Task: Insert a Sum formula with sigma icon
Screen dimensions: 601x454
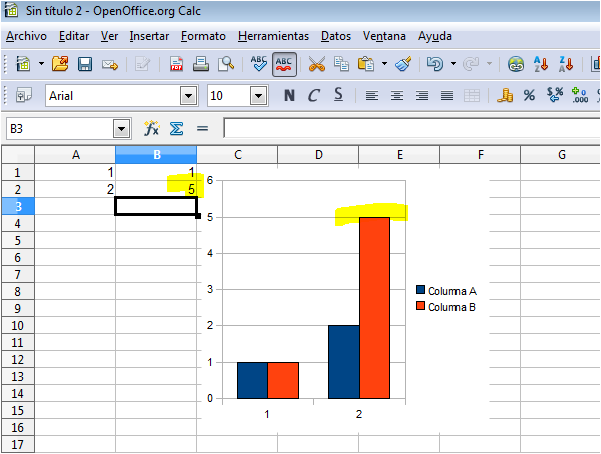Action: [x=176, y=129]
